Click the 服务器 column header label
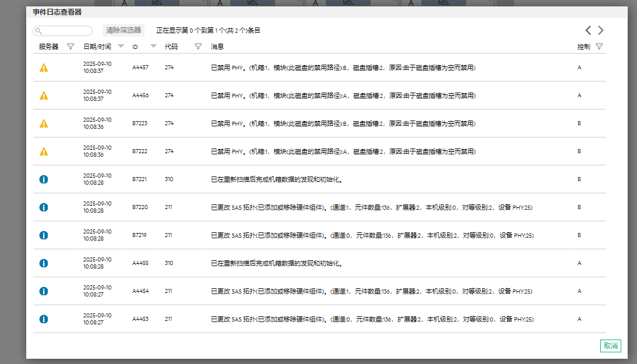This screenshot has height=364, width=637. point(49,47)
